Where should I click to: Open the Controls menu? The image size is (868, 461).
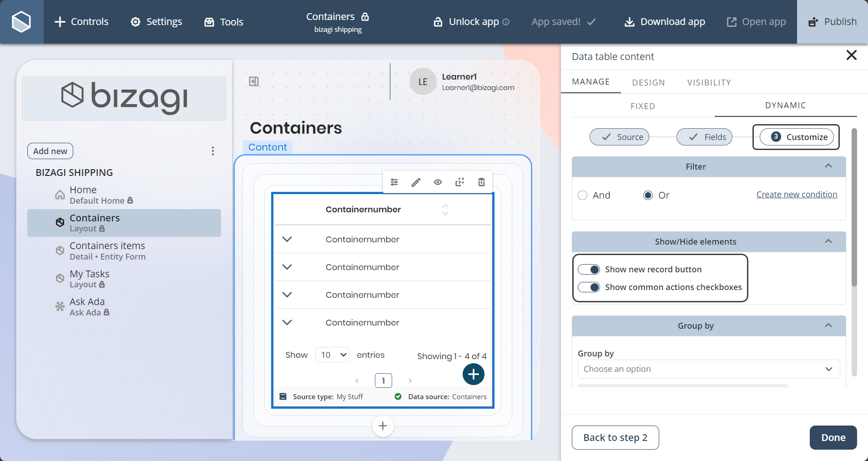81,22
